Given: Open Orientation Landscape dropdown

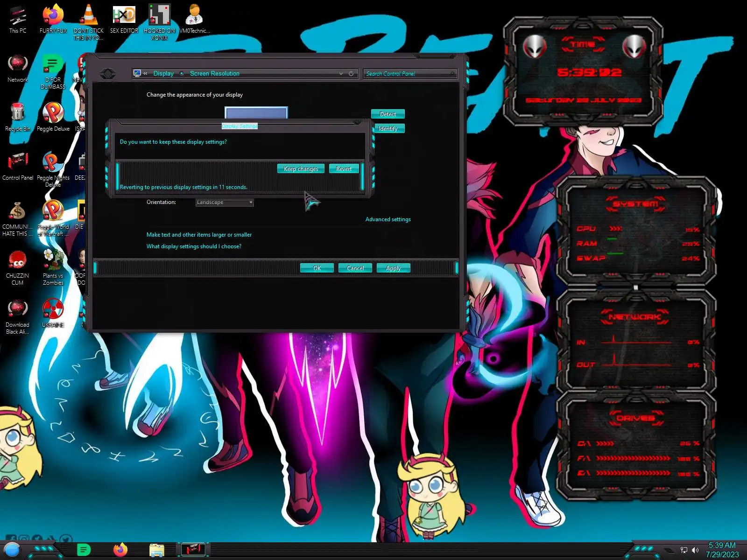Looking at the screenshot, I should (x=225, y=202).
